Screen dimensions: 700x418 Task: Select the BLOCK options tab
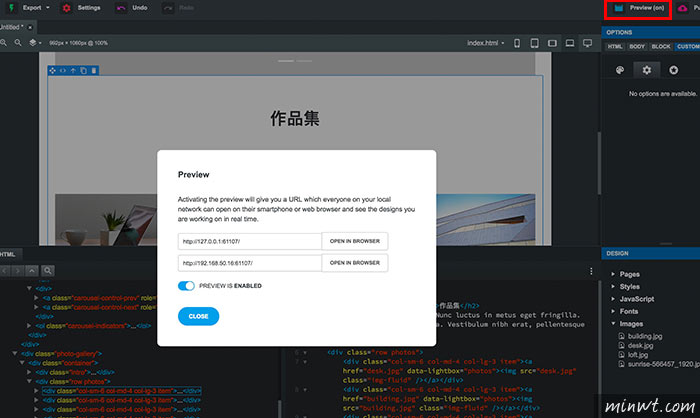(661, 46)
